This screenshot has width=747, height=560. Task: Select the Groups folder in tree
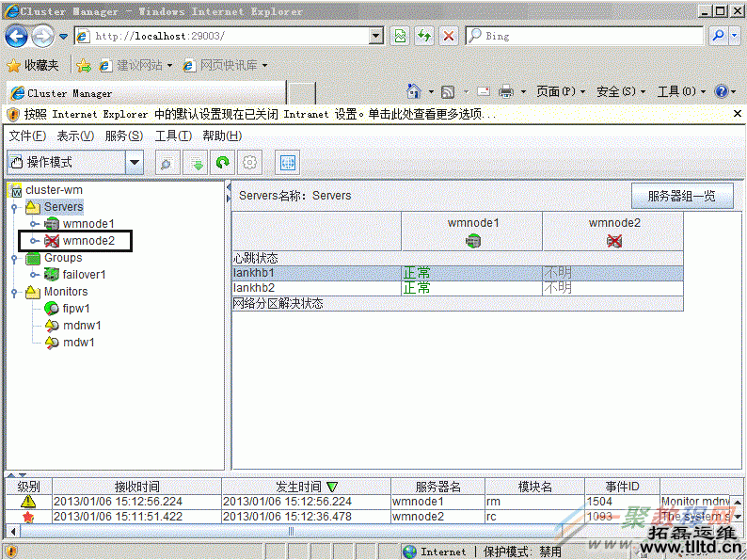[x=63, y=258]
